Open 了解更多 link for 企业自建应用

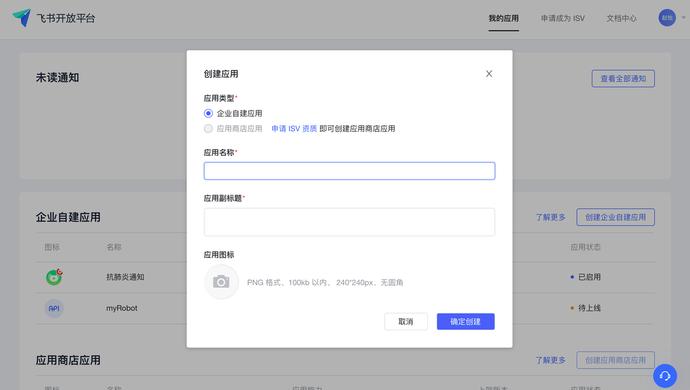click(x=551, y=217)
